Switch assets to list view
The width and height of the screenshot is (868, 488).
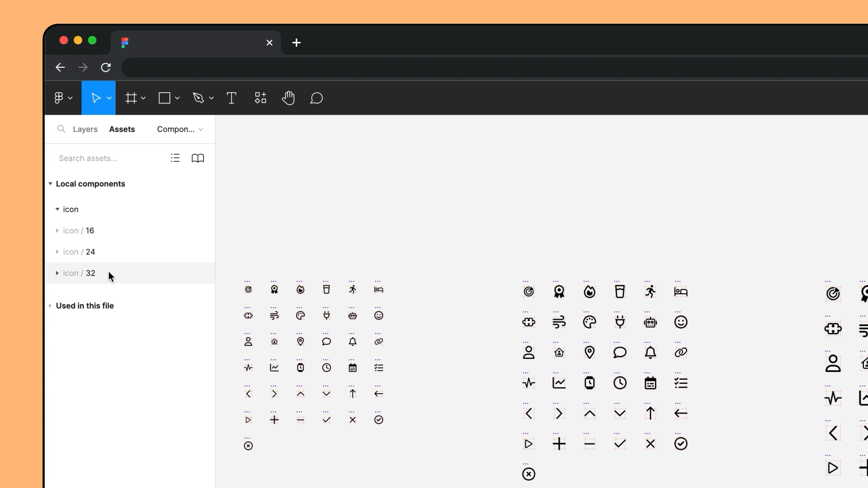click(x=175, y=158)
